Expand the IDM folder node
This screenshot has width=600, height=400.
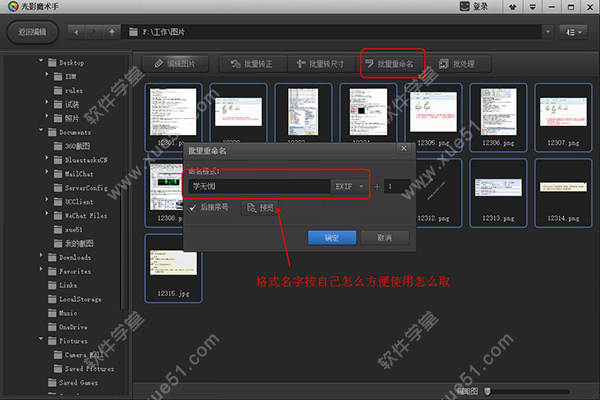(x=47, y=74)
